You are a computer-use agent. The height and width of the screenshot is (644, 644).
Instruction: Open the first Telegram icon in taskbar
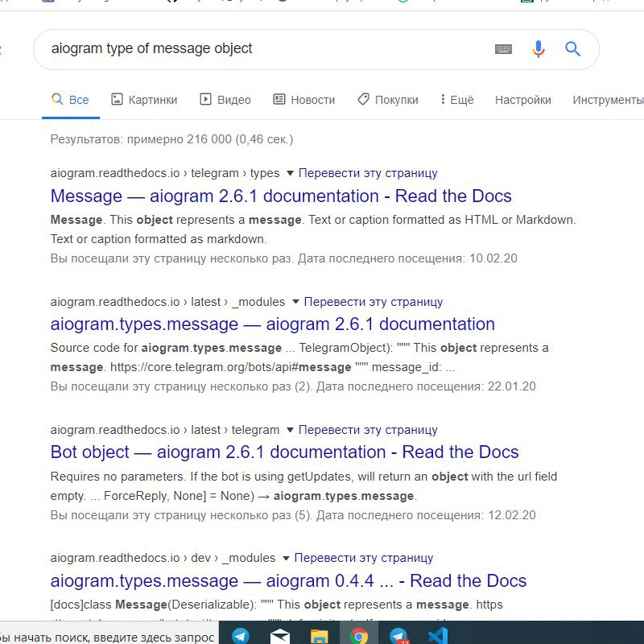241,635
